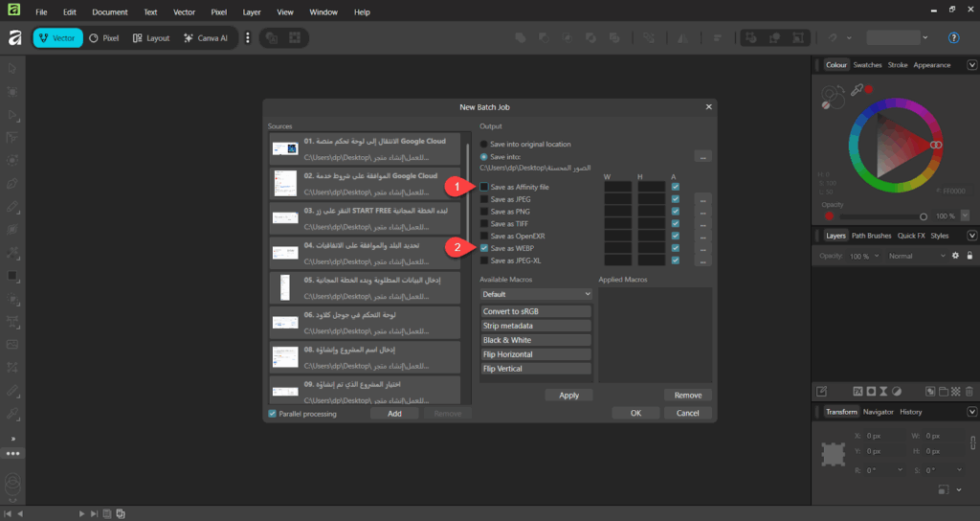
Task: Select Save into original location radio
Action: (x=484, y=145)
